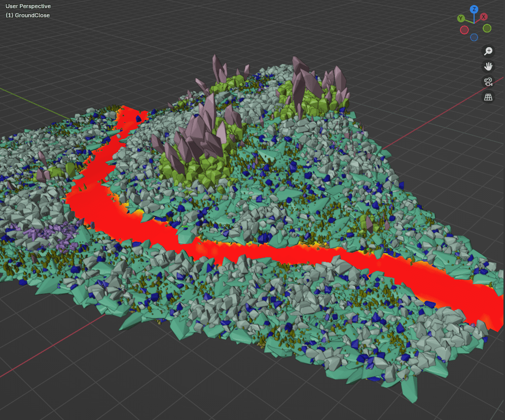The image size is (505, 420).
Task: Toggle the camera view
Action: (488, 82)
